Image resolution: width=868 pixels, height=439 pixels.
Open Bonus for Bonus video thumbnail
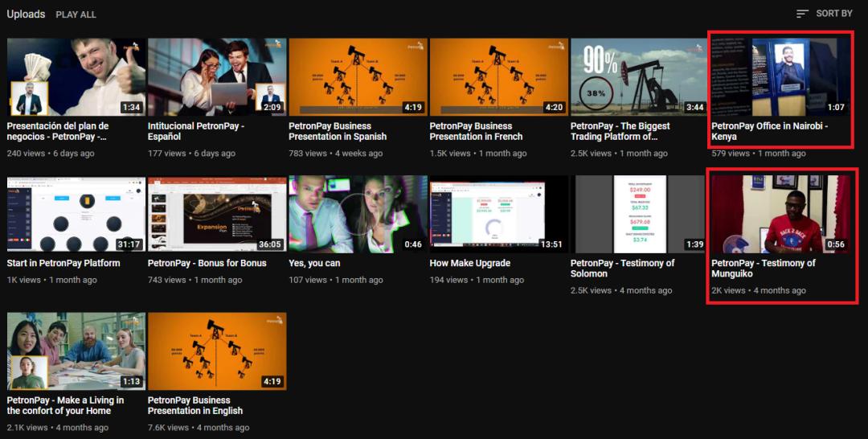(x=217, y=214)
